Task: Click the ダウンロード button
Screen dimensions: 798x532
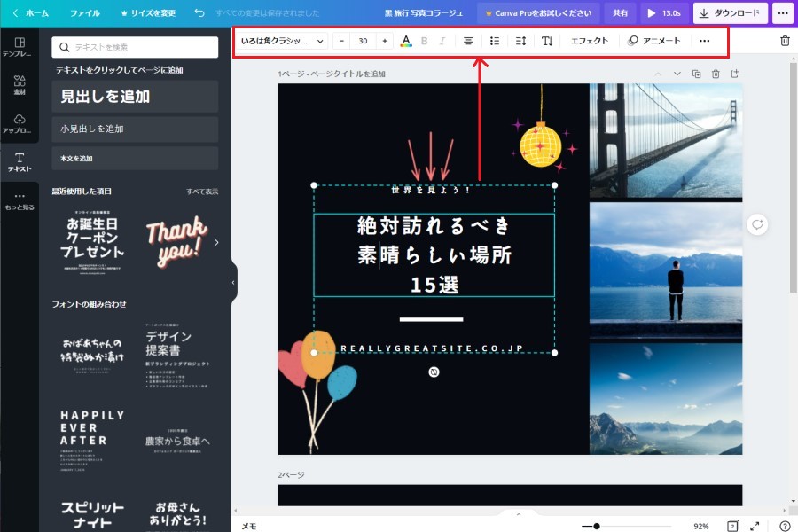Action: tap(730, 13)
